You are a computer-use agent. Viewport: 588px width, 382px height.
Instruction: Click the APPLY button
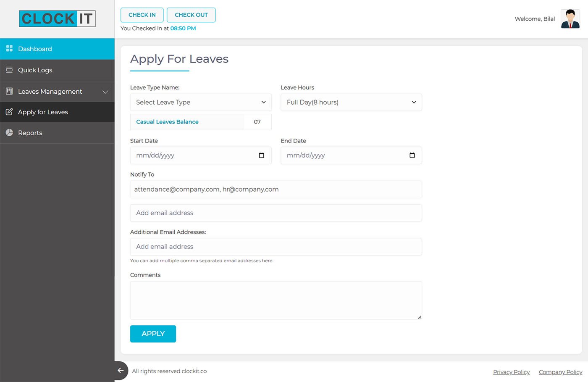(x=153, y=334)
